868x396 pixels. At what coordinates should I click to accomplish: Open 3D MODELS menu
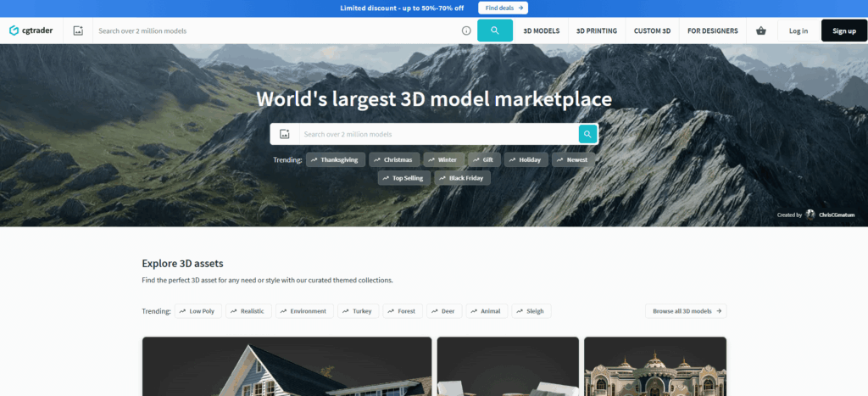[x=542, y=31]
